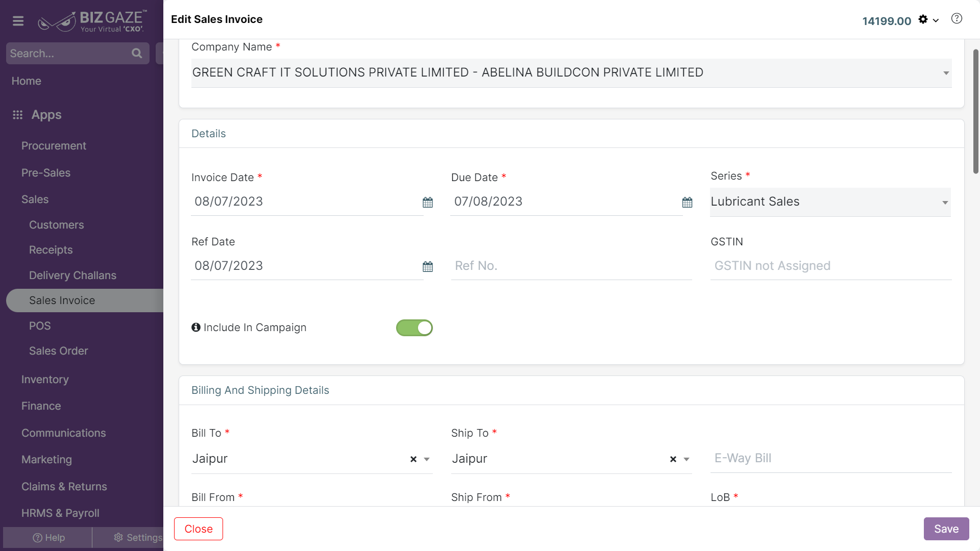Viewport: 980px width, 551px height.
Task: Open Delivery Challans in sidebar
Action: (x=72, y=275)
